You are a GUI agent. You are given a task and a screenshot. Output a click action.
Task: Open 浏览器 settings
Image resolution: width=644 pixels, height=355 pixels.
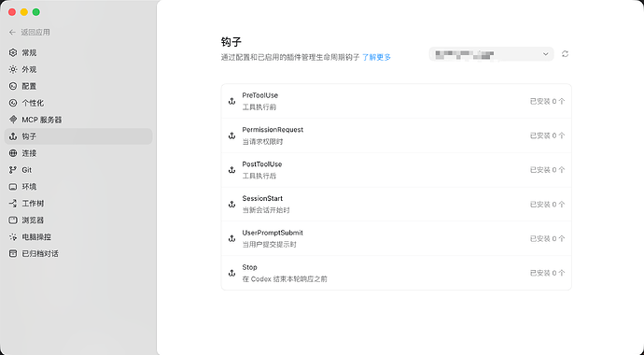point(78,220)
